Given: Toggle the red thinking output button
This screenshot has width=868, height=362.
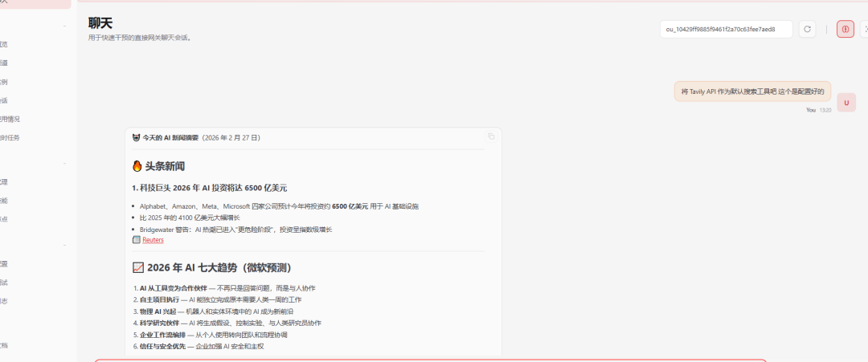Looking at the screenshot, I should [x=845, y=29].
